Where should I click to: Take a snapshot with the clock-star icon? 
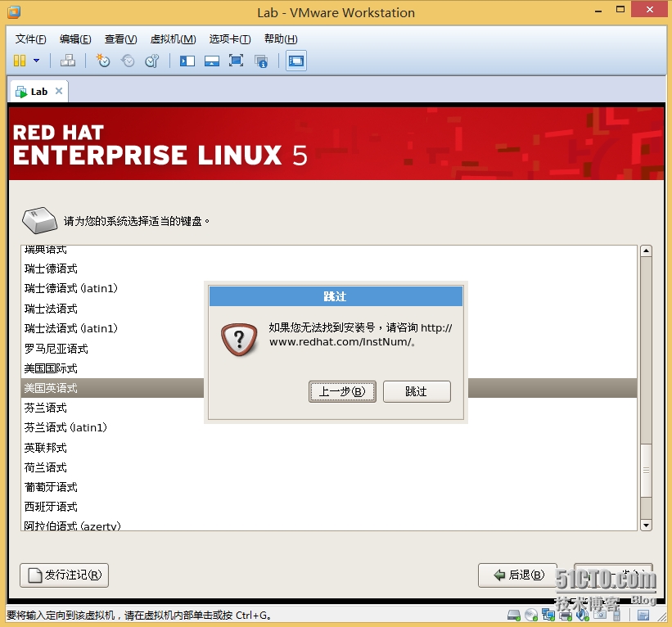point(103,61)
